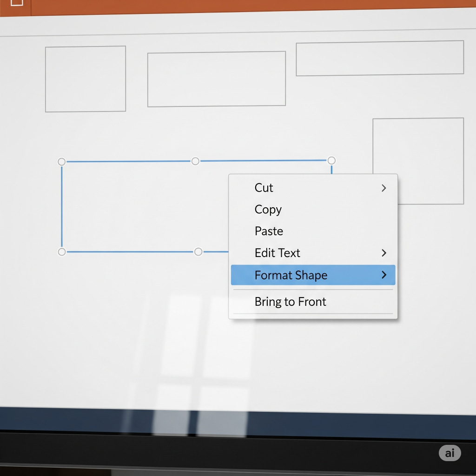Open the Format Shape submenu chevron
The image size is (476, 476).
[x=383, y=275]
